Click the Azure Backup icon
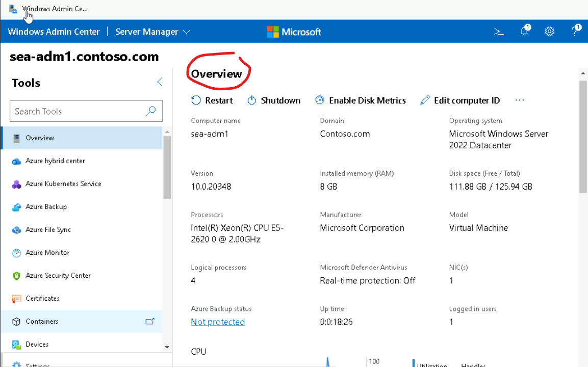The height and width of the screenshot is (367, 588). [16, 207]
